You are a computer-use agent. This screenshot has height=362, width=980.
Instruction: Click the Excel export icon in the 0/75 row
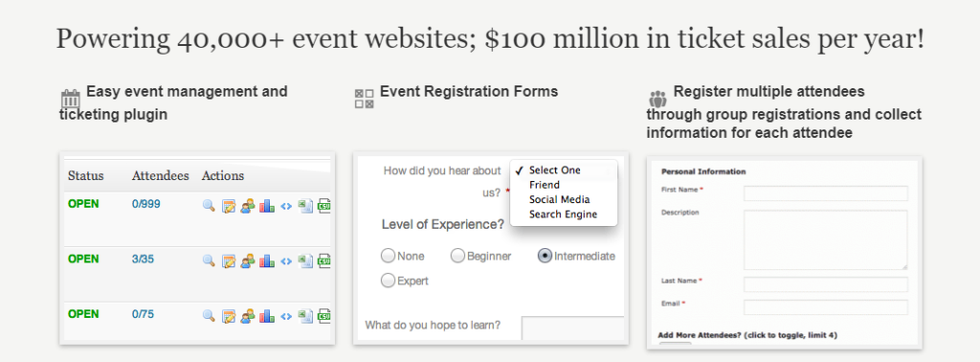click(x=305, y=316)
